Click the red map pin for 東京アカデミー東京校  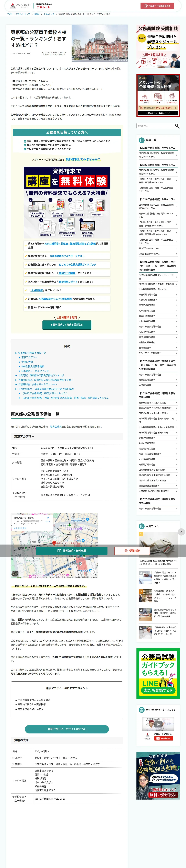tap(54, 543)
